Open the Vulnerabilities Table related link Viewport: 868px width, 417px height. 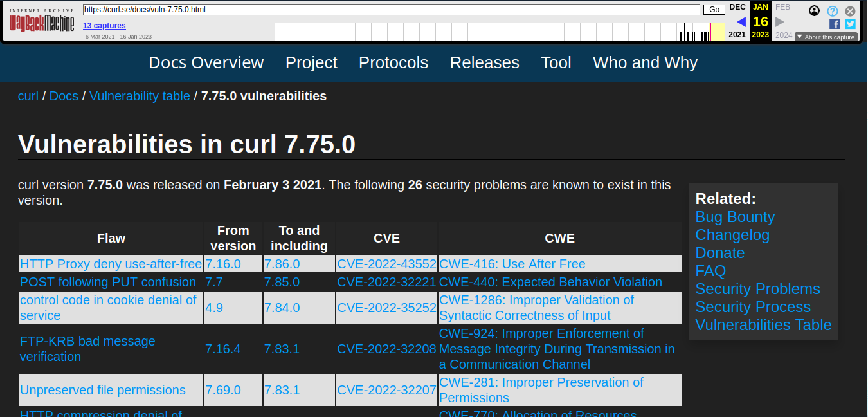(x=764, y=325)
